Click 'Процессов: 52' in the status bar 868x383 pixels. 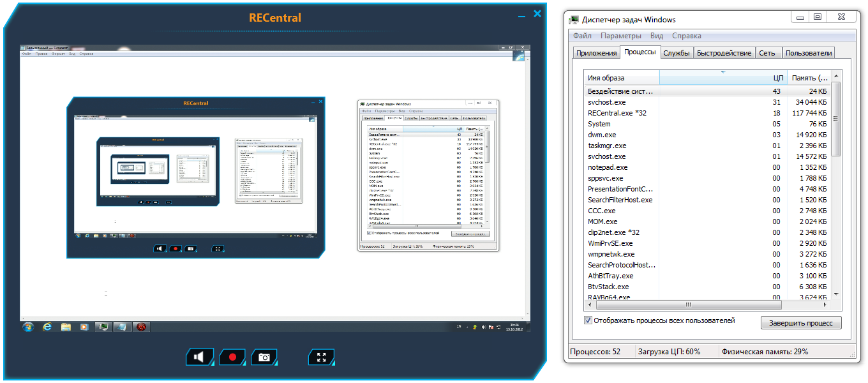click(595, 352)
